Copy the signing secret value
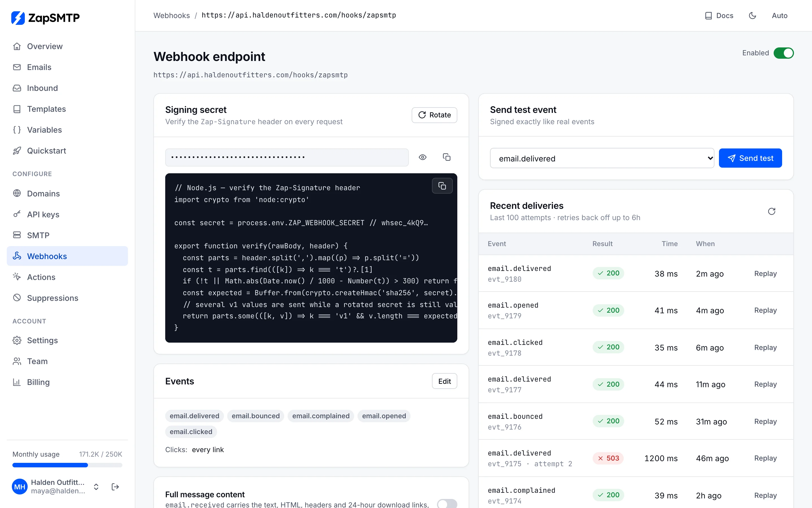Screen dimensions: 812x508 click(x=446, y=157)
